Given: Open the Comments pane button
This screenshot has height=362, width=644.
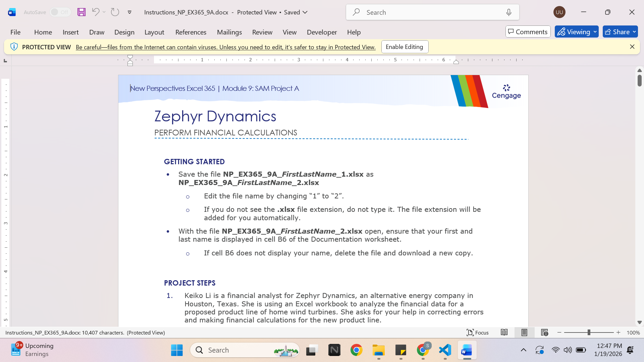Looking at the screenshot, I should [528, 32].
